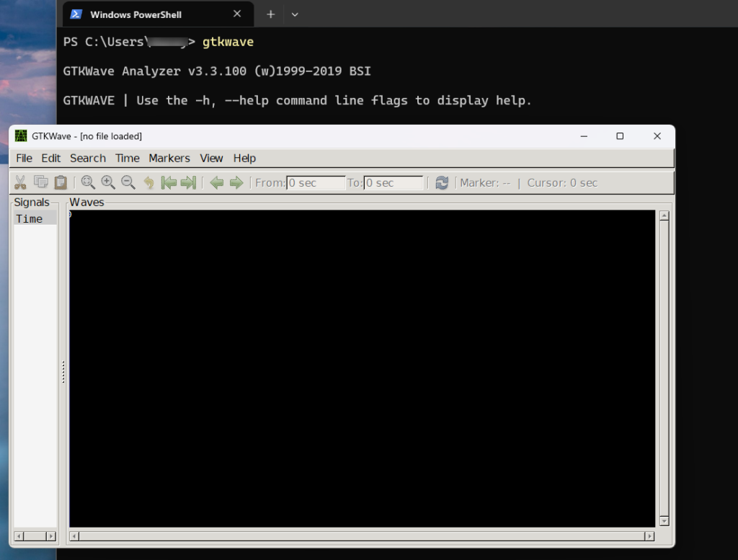
Task: Open a new terminal tab with plus button
Action: point(271,14)
